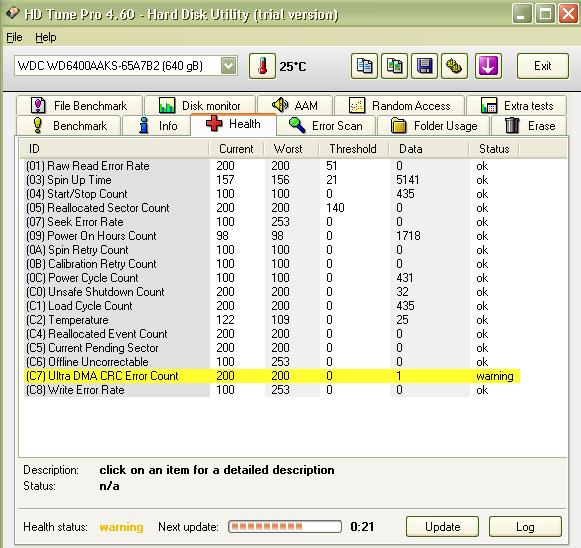Image resolution: width=581 pixels, height=548 pixels.
Task: Sort by the Threshold column header
Action: pos(353,149)
